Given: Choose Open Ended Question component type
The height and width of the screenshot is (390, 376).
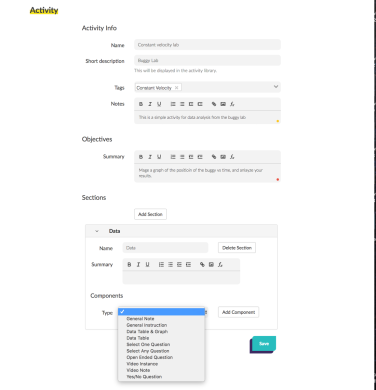Looking at the screenshot, I should tap(161, 357).
